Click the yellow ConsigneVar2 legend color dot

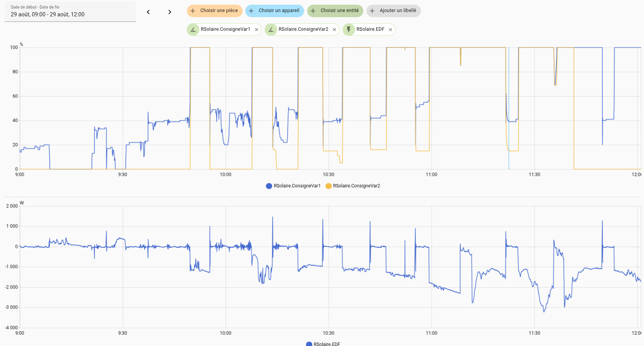(329, 186)
